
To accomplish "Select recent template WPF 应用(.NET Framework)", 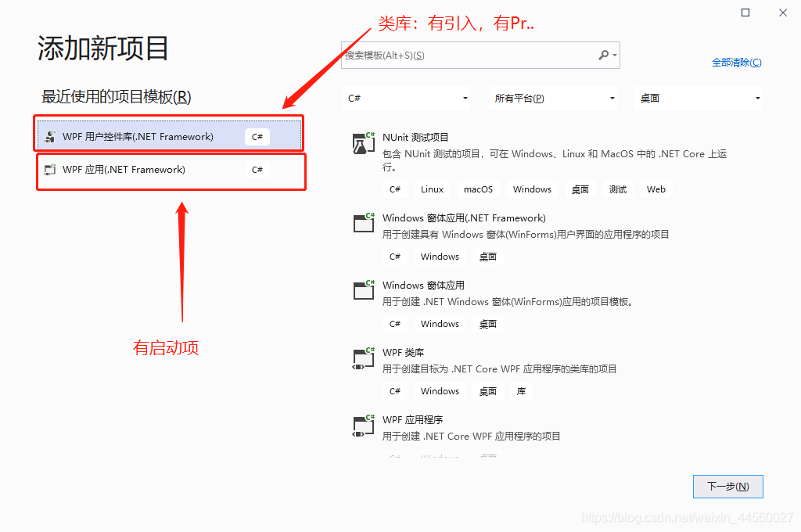I will [171, 170].
